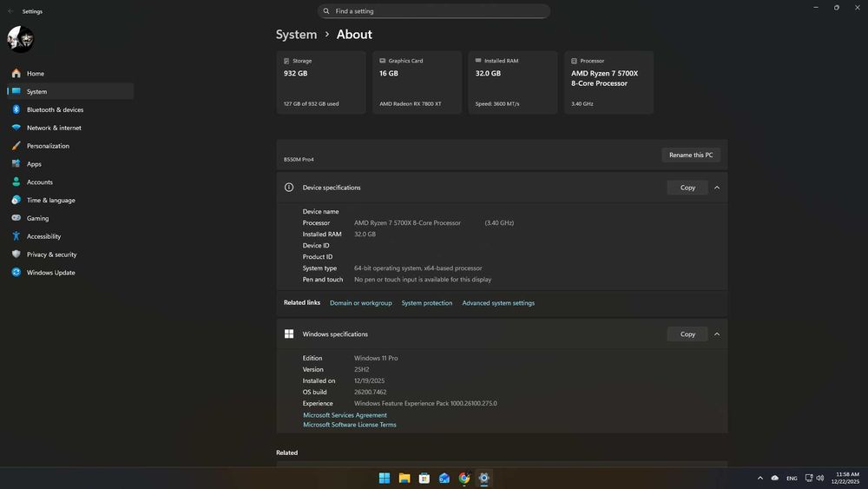Image resolution: width=868 pixels, height=489 pixels.
Task: Click the Find a setting search box
Action: 434,11
